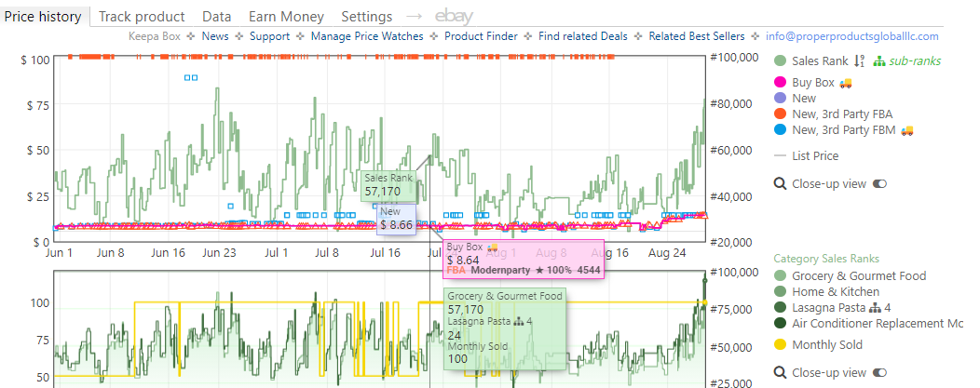The image size is (980, 388).
Task: Click the Jul 8 date on the axis
Action: [x=327, y=253]
